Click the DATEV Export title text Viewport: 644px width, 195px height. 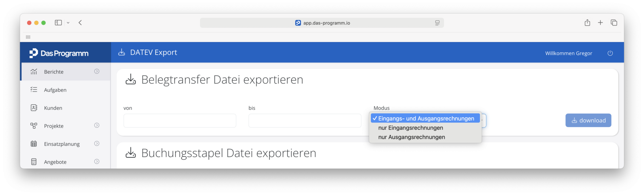coord(154,52)
